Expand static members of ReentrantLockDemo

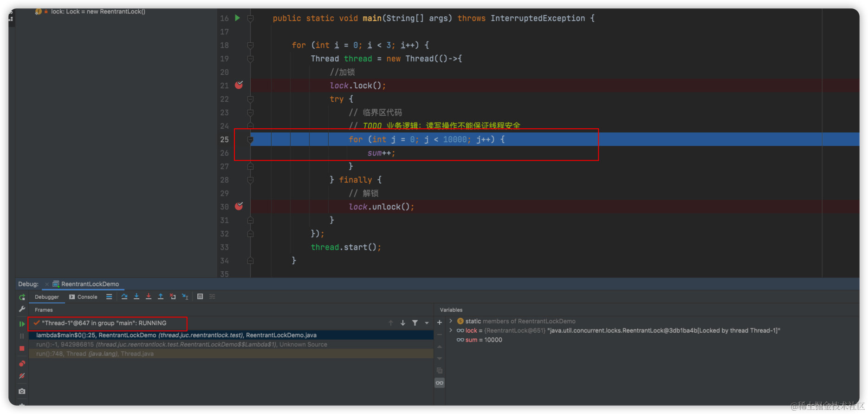click(451, 321)
